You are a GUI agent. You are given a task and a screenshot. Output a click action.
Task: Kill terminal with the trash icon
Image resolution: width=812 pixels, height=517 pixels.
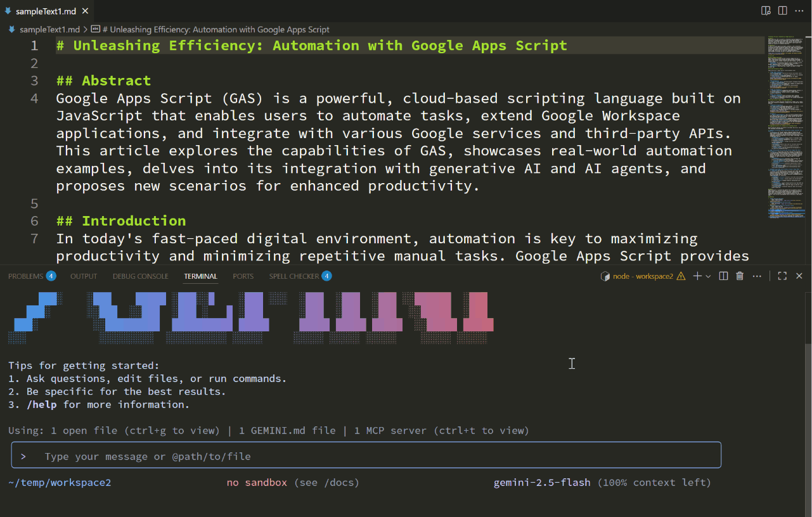[x=740, y=276]
